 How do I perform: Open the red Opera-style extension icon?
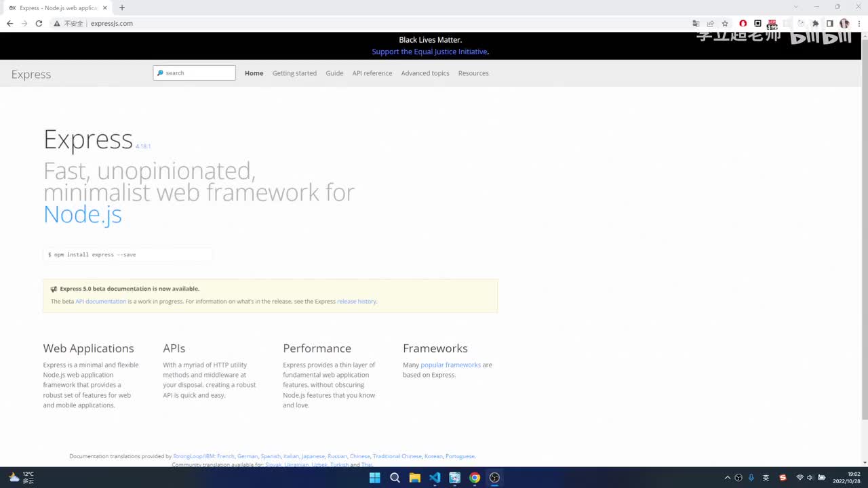[743, 23]
